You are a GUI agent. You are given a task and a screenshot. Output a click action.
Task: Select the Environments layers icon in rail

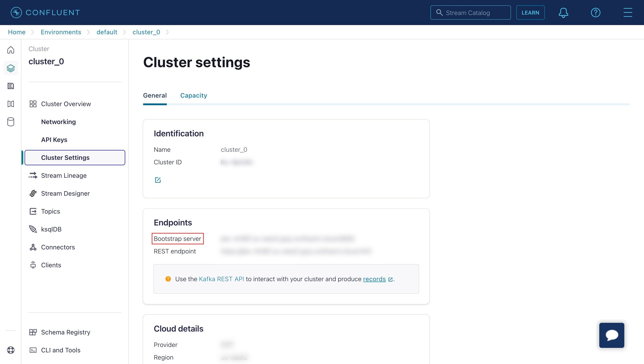[x=11, y=68]
